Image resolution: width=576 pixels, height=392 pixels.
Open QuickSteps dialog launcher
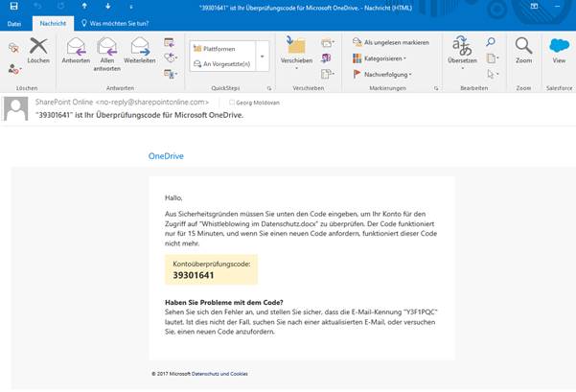pyautogui.click(x=269, y=88)
